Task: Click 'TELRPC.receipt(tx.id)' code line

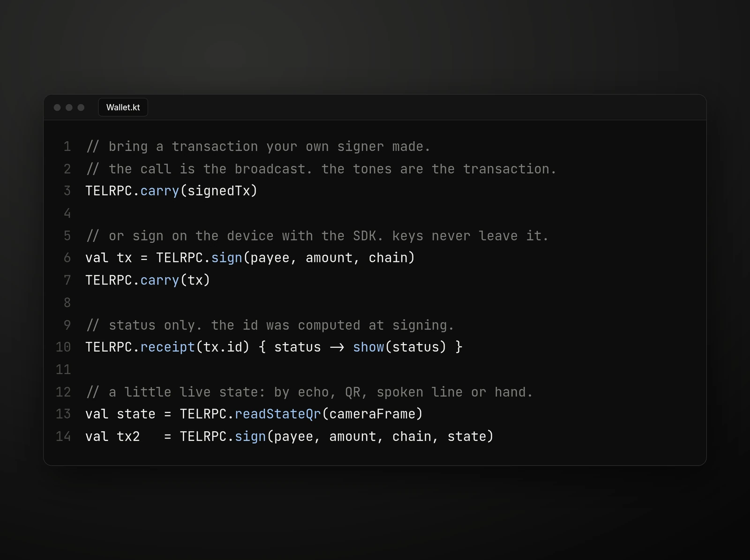Action: [x=274, y=347]
